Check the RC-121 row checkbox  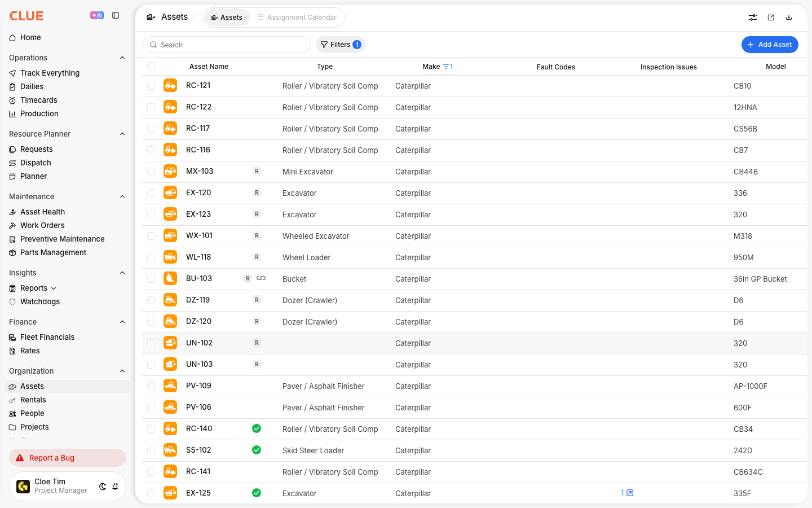pyautogui.click(x=151, y=86)
